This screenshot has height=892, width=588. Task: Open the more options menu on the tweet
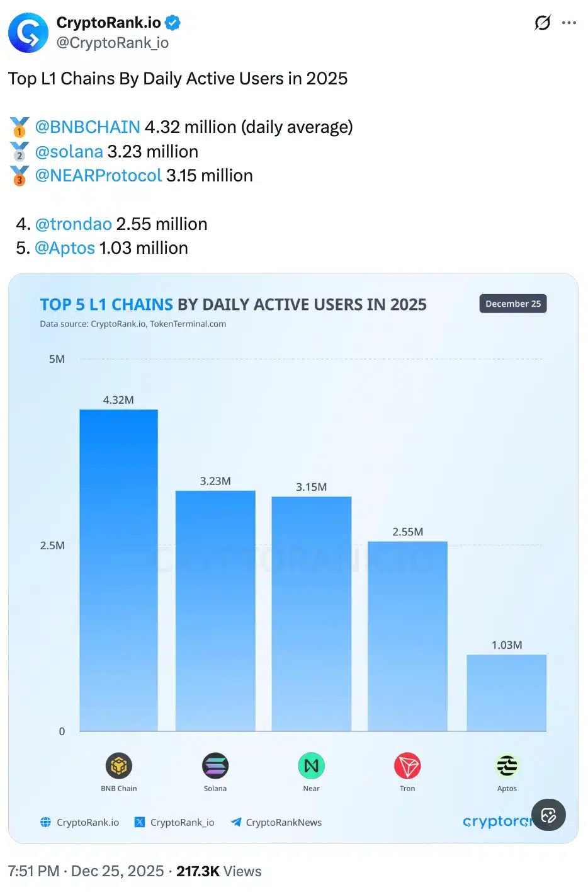tap(569, 23)
